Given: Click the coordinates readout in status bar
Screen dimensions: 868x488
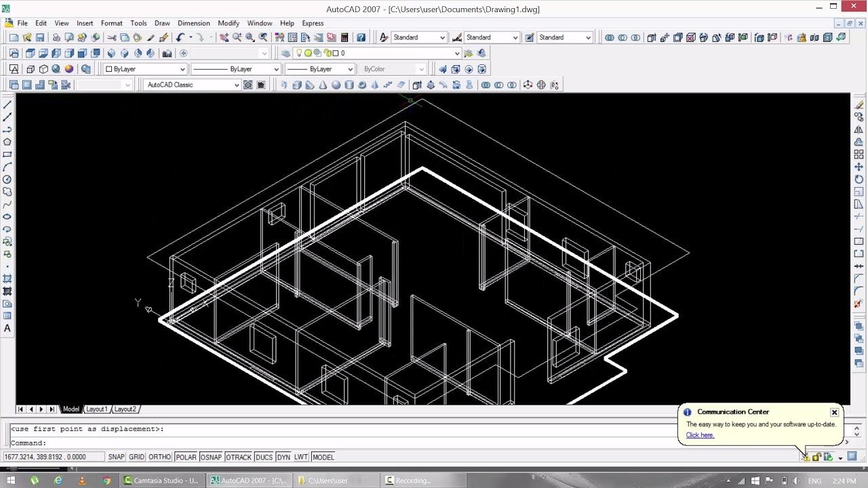Looking at the screenshot, I should pos(54,457).
